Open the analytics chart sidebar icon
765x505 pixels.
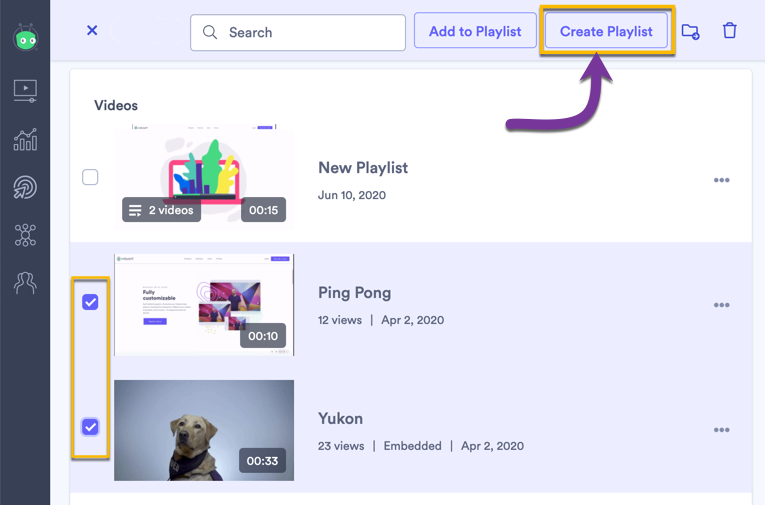(x=25, y=140)
